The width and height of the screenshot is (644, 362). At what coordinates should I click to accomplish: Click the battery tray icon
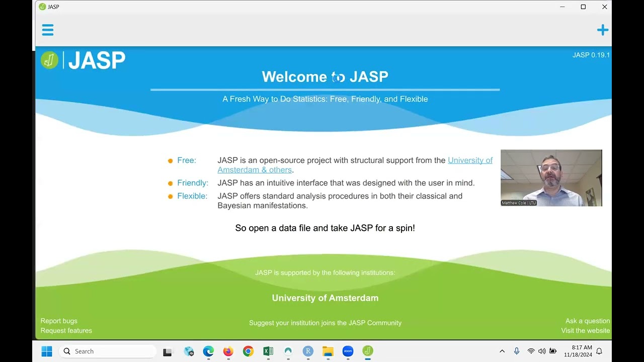click(553, 351)
